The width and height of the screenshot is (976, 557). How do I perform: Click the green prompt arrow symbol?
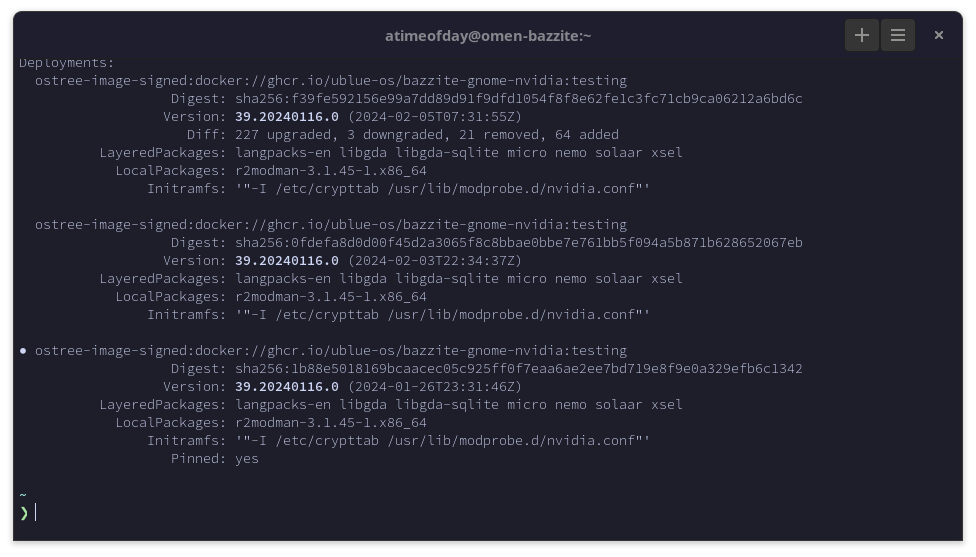click(x=24, y=512)
